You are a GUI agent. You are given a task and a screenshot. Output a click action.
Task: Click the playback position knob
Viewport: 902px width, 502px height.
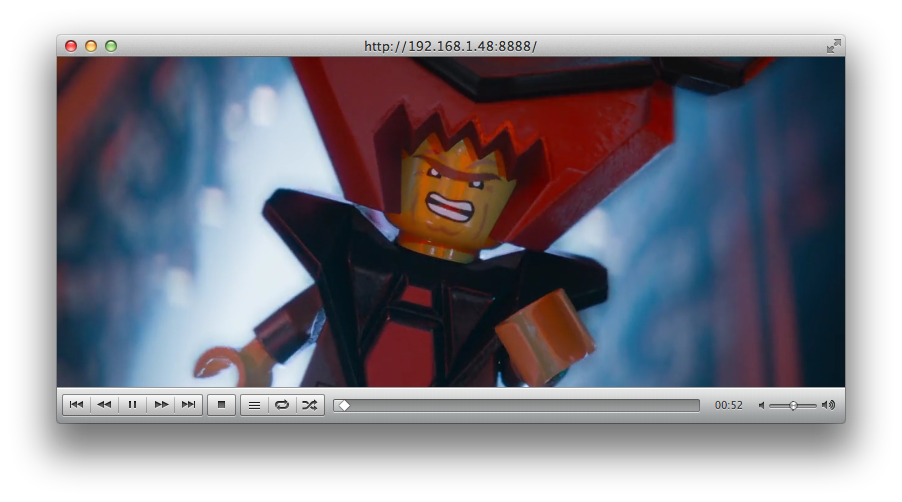[344, 405]
